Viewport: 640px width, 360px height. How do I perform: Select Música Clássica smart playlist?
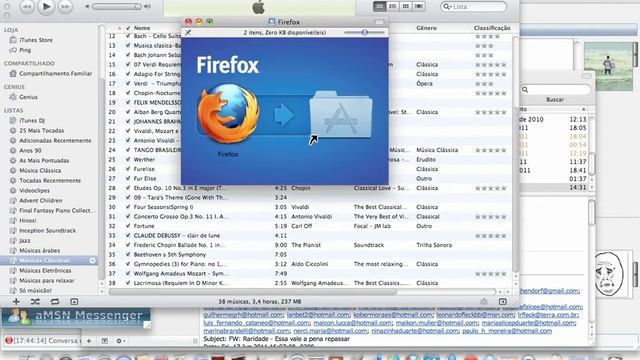coord(40,171)
